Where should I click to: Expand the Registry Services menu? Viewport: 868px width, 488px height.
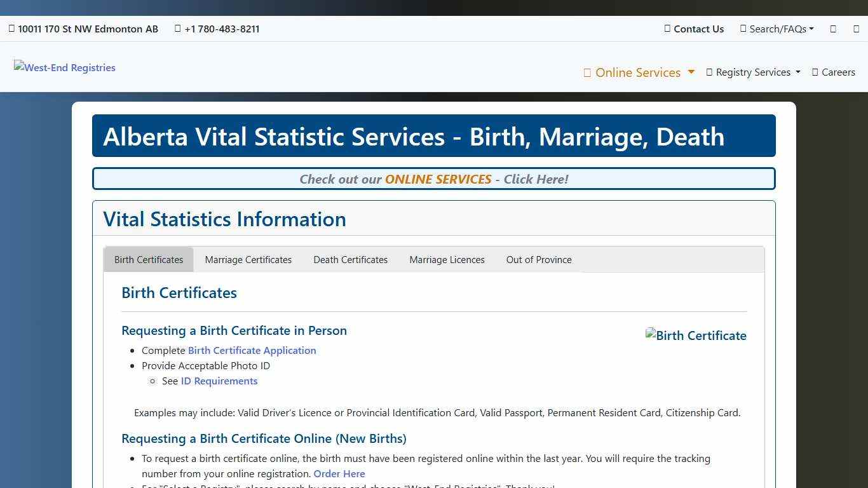pyautogui.click(x=753, y=72)
